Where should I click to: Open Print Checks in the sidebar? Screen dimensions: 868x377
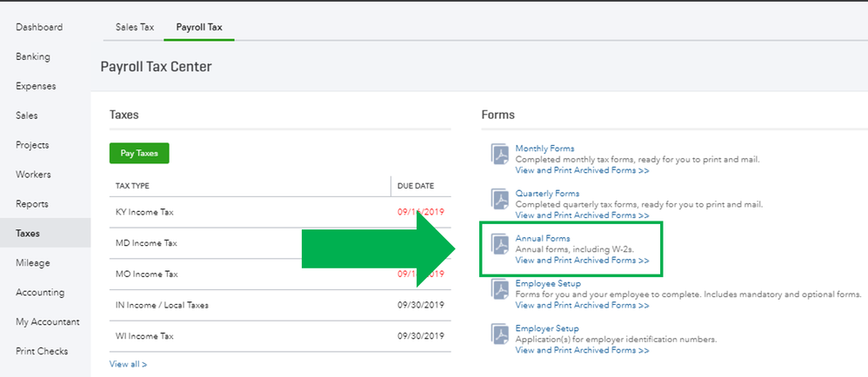pyautogui.click(x=42, y=351)
